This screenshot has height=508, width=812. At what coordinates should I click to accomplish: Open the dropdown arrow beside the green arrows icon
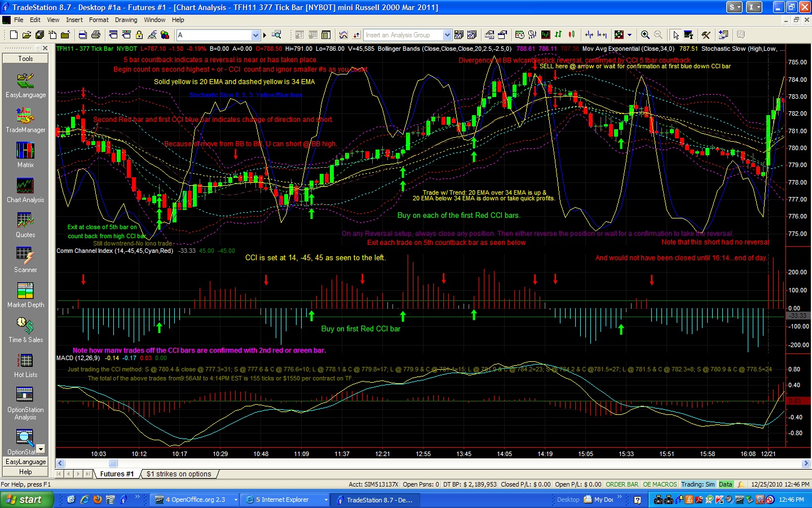tap(629, 35)
